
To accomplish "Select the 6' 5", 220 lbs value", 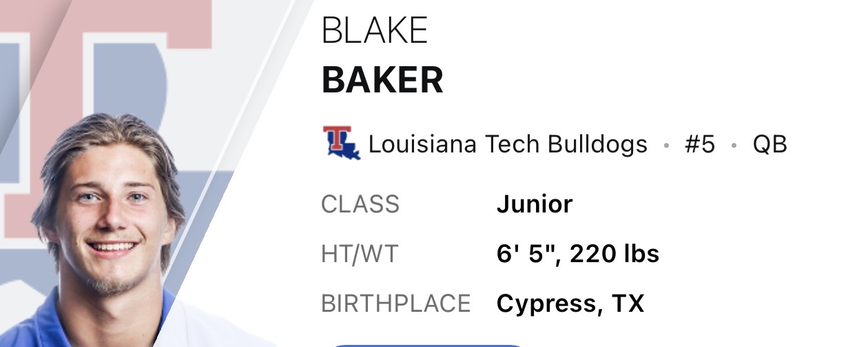I will [x=578, y=254].
